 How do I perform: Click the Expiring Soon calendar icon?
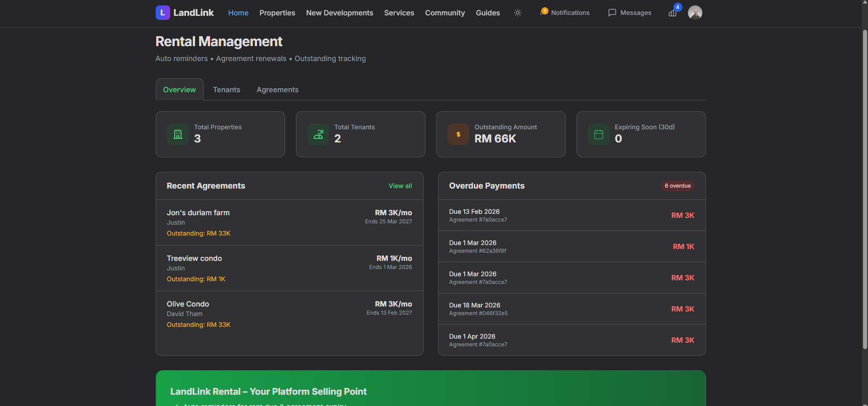click(x=599, y=134)
